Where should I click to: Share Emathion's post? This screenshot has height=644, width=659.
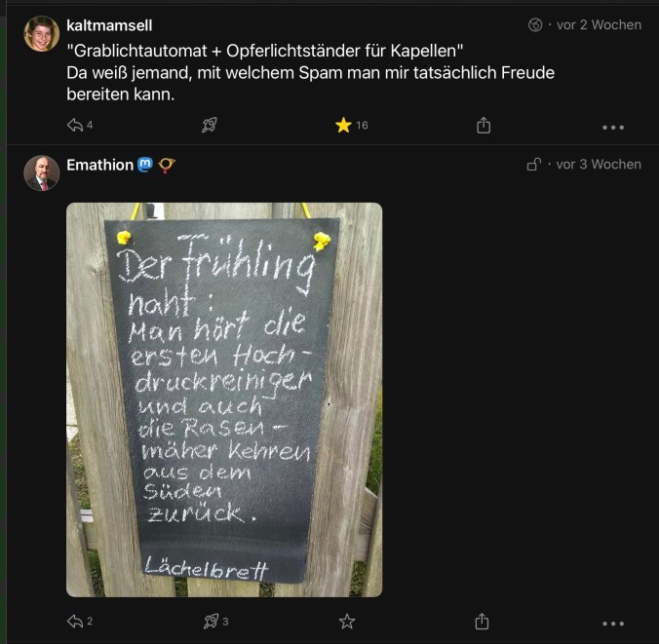coord(482,622)
